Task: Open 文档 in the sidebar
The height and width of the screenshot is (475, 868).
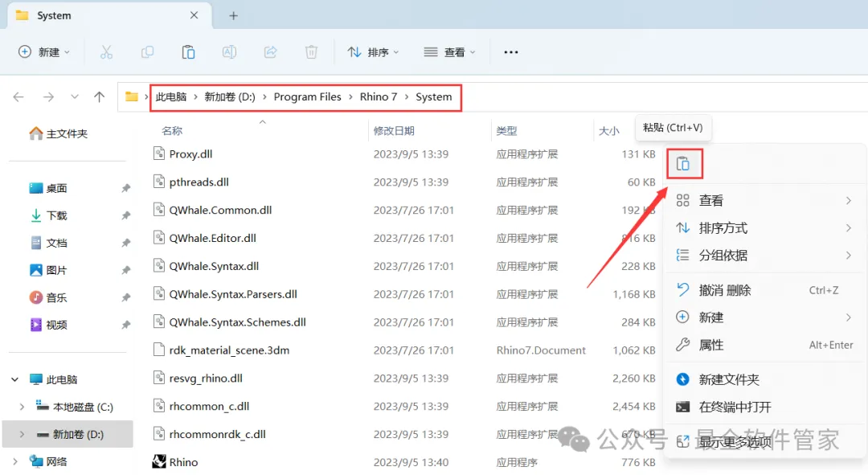Action: [x=48, y=243]
